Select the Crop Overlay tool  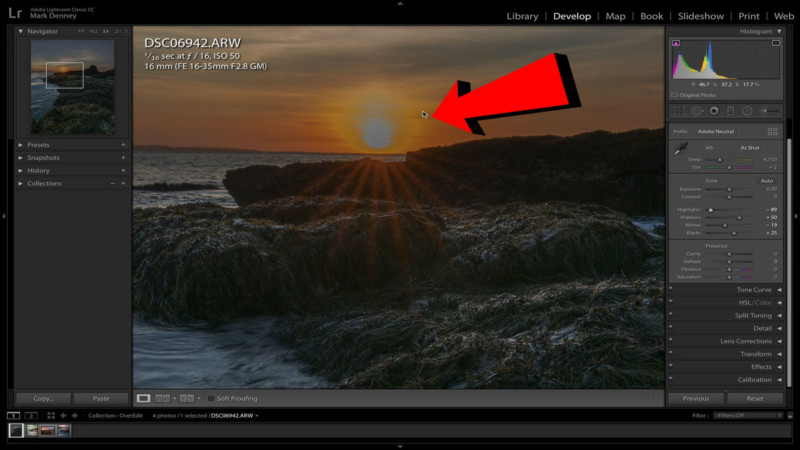coord(680,110)
